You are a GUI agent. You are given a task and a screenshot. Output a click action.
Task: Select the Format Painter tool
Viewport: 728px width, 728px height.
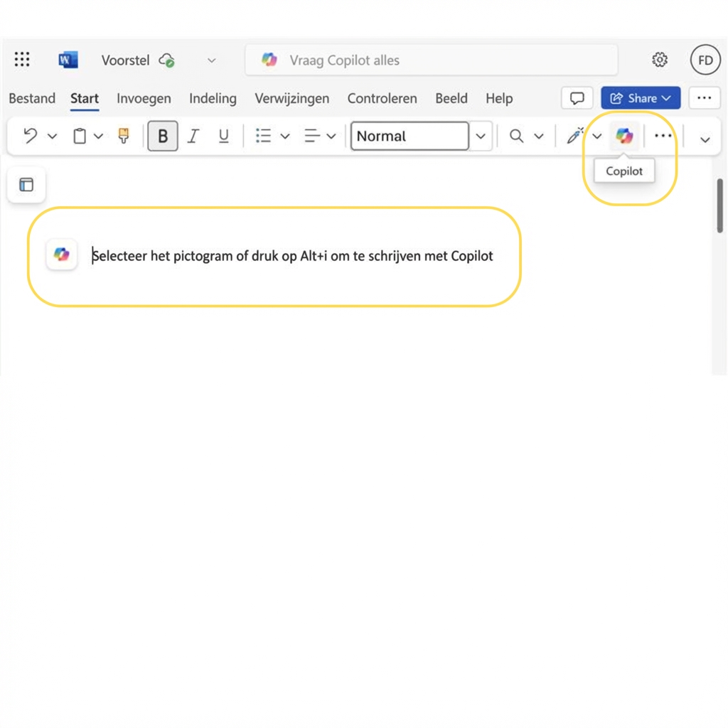(123, 136)
